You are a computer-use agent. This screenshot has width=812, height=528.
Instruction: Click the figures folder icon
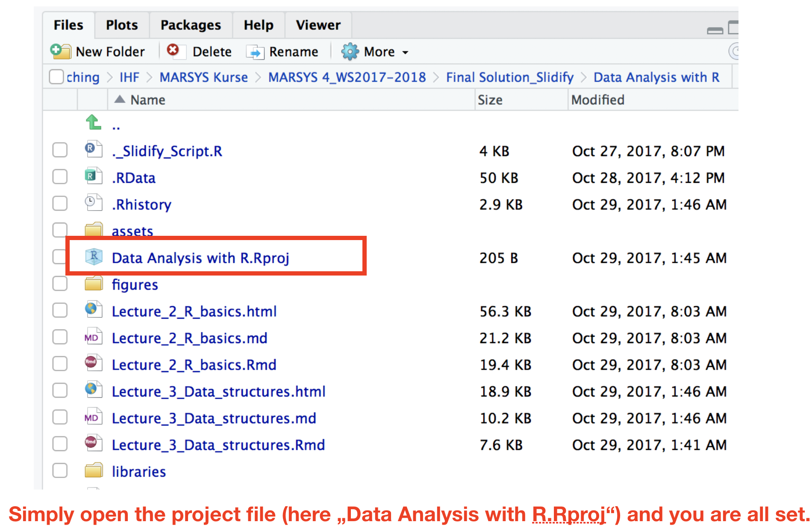(x=94, y=284)
